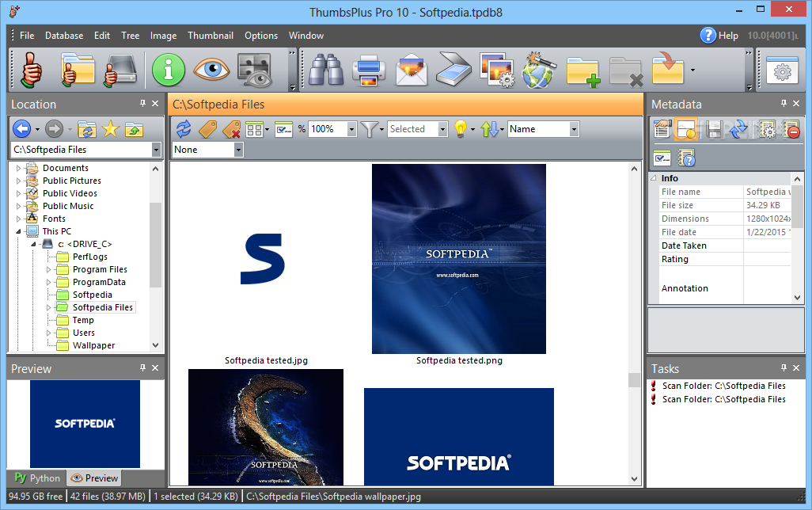The width and height of the screenshot is (812, 510).
Task: Click the printer icon
Action: [x=369, y=70]
